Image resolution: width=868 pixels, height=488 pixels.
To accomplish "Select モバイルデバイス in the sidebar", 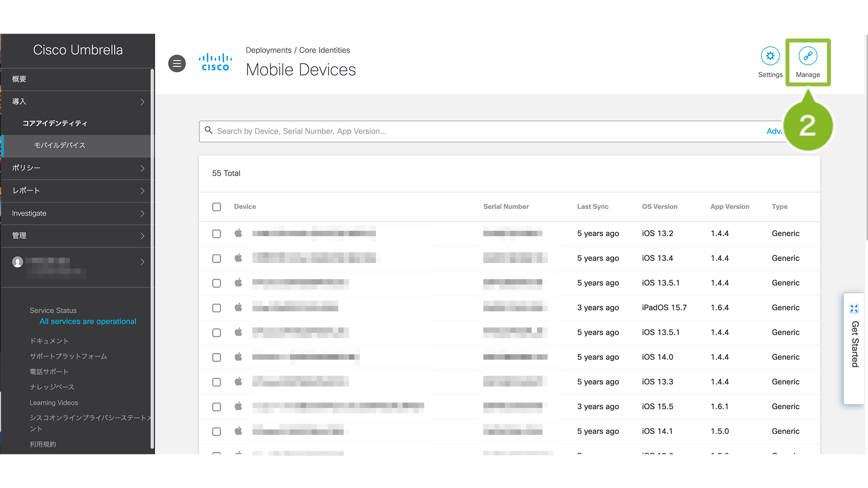I will (x=60, y=145).
